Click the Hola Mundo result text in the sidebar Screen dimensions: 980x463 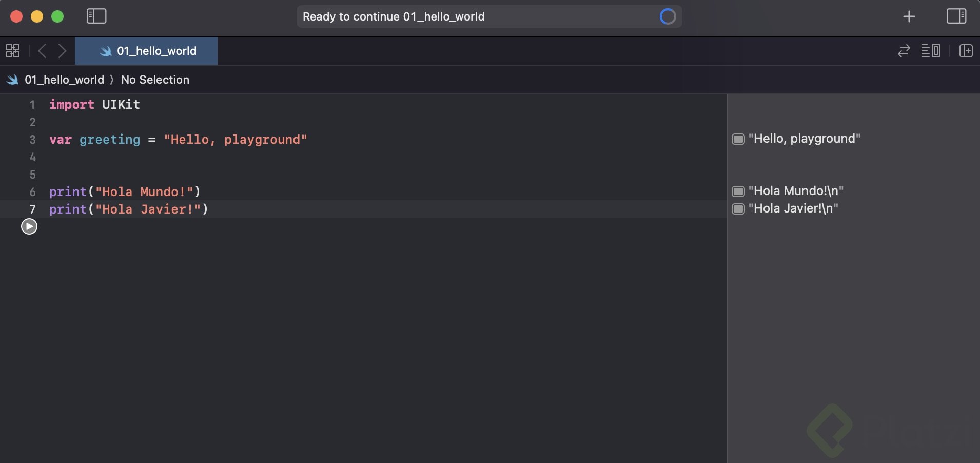pyautogui.click(x=796, y=190)
